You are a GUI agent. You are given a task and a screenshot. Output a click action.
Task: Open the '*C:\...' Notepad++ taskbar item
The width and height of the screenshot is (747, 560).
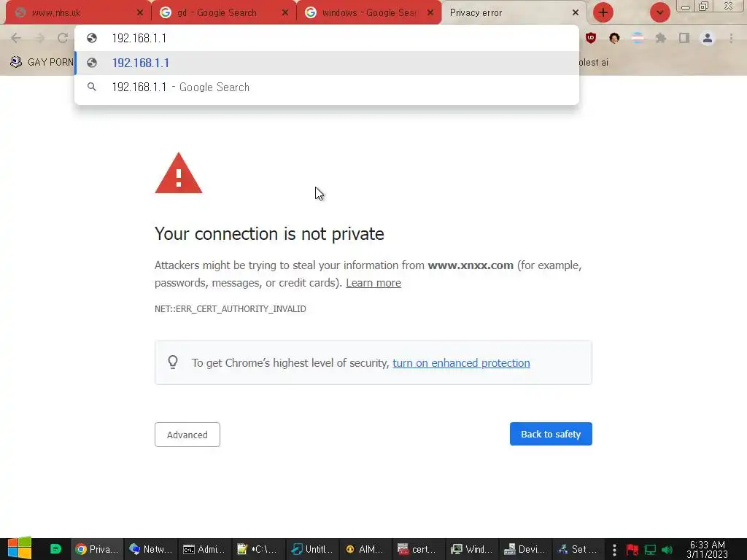(x=259, y=549)
